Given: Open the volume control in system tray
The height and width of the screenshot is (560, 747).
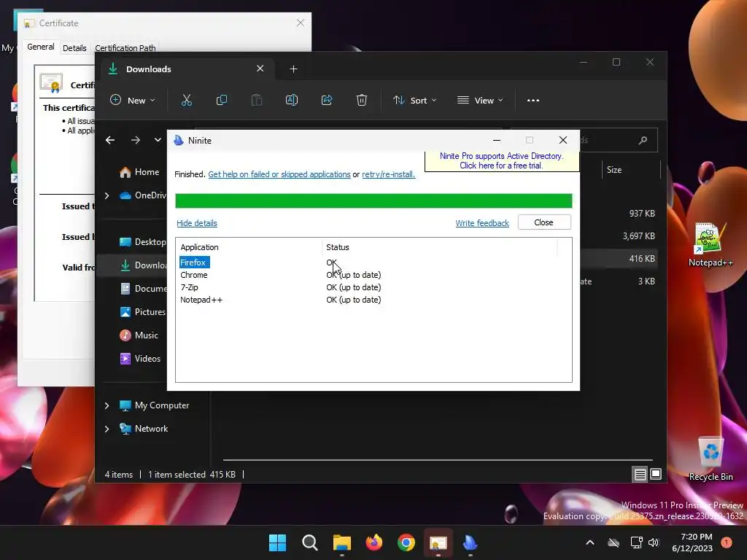Looking at the screenshot, I should [x=654, y=542].
